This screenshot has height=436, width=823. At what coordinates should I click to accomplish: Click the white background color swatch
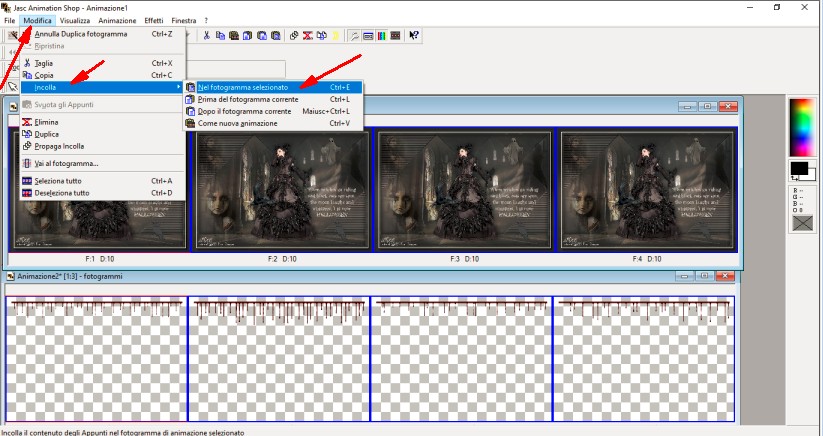click(x=812, y=175)
